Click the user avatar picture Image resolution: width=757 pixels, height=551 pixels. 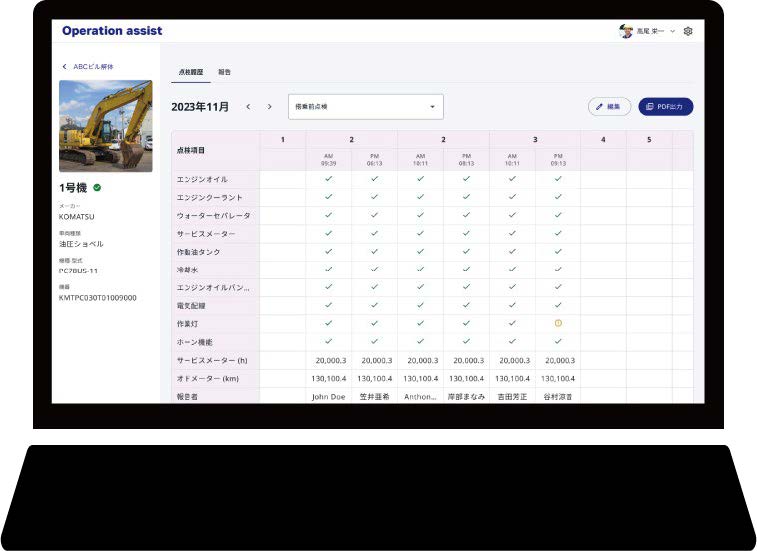[x=626, y=31]
